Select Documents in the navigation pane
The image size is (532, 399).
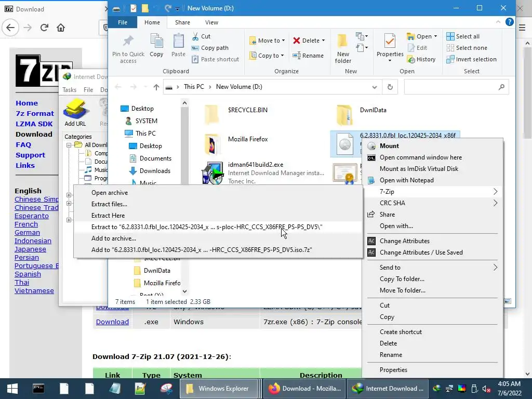point(155,158)
